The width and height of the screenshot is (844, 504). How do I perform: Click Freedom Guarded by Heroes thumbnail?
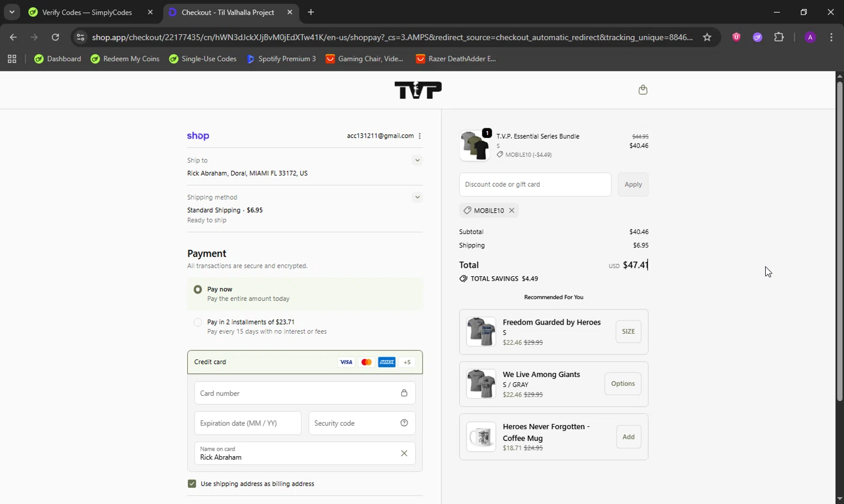pyautogui.click(x=481, y=331)
